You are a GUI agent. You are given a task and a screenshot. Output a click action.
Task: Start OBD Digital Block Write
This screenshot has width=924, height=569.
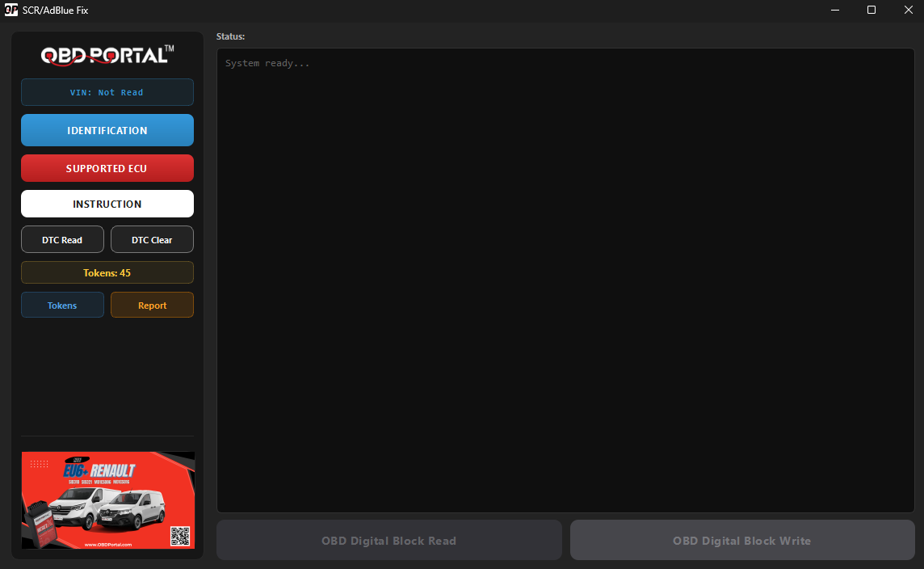741,541
